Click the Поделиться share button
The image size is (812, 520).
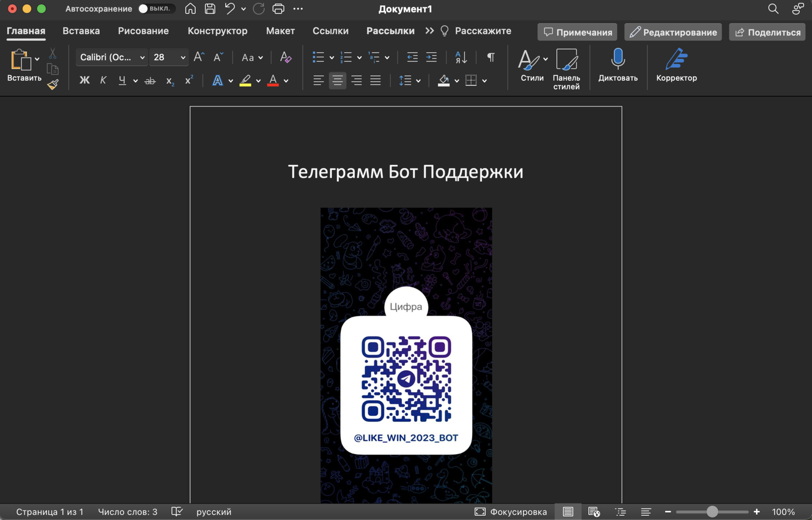(x=768, y=32)
